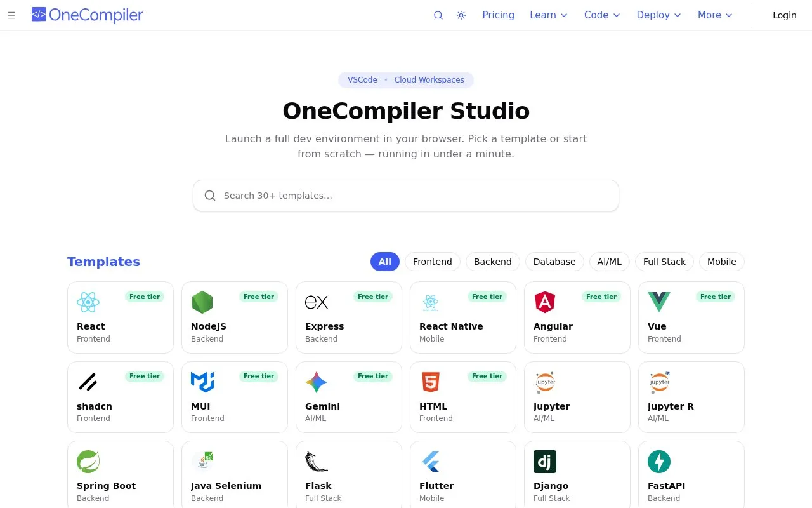
Task: Click the Templates section heading
Action: [103, 262]
